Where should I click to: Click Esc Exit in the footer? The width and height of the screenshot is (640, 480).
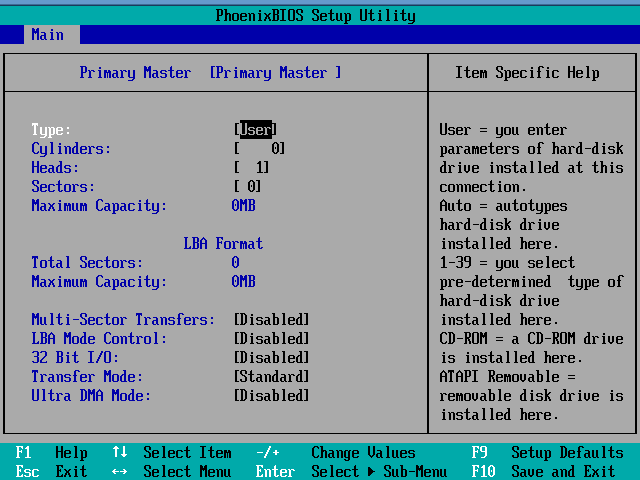51,472
